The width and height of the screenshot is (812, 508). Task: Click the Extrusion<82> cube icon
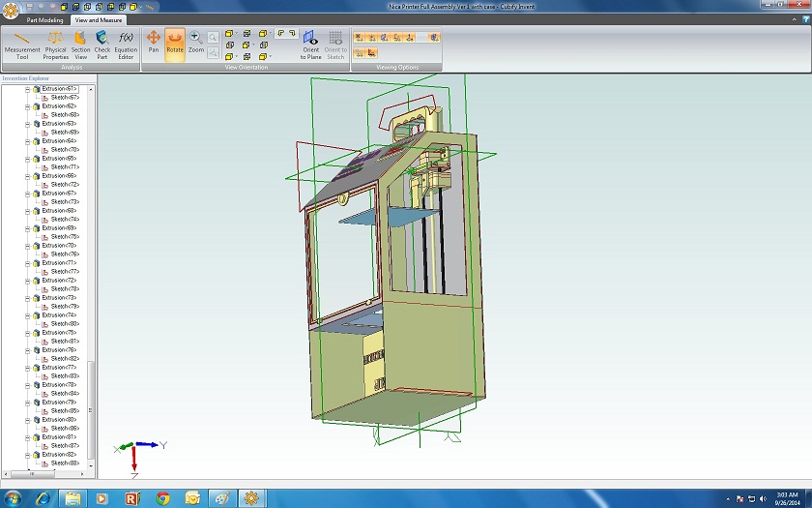(37, 455)
